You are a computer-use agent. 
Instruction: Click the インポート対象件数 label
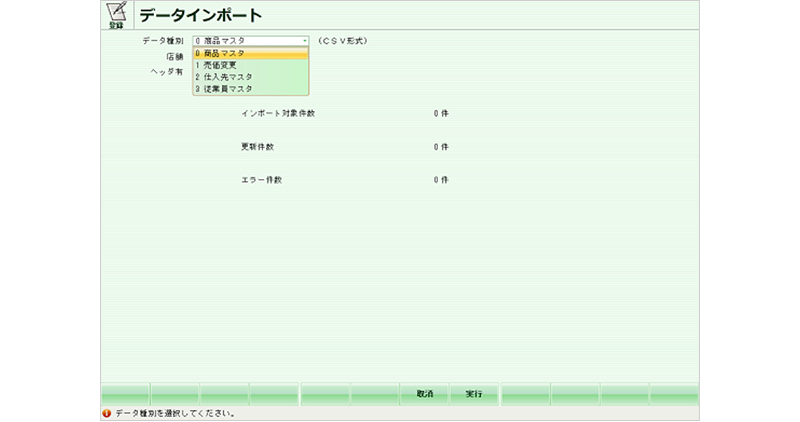[x=278, y=113]
